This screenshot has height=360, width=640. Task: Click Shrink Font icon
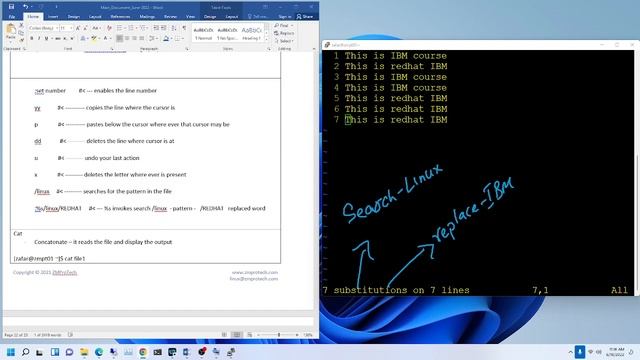tap(85, 28)
